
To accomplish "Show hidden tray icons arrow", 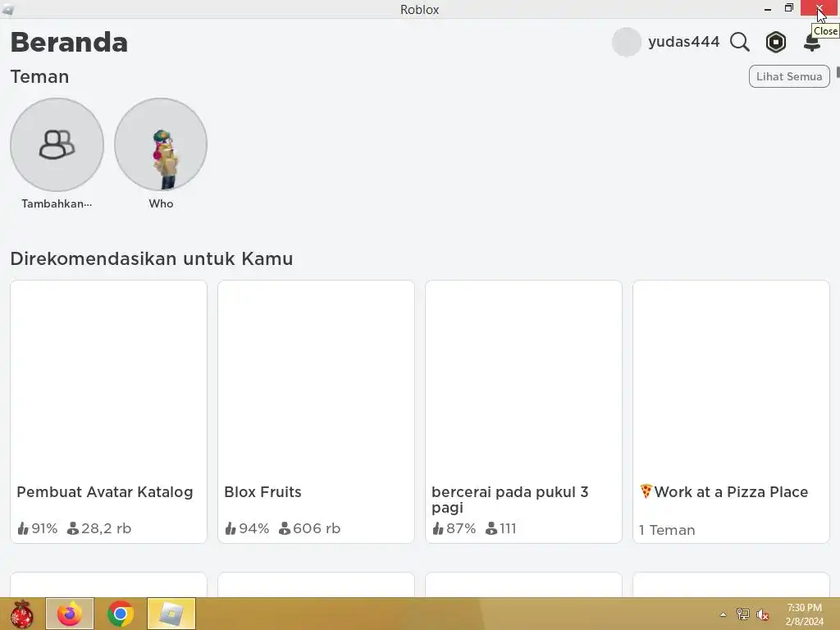I will point(724,614).
